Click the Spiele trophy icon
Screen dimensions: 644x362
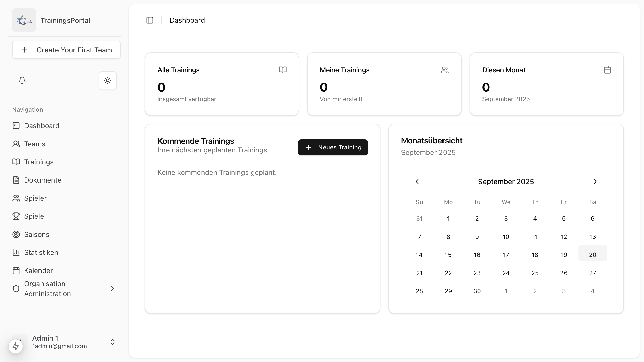[x=16, y=216]
